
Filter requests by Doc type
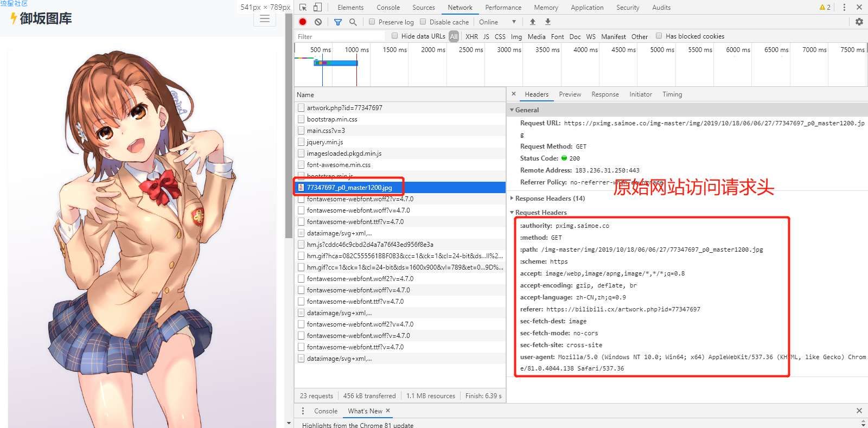[575, 36]
